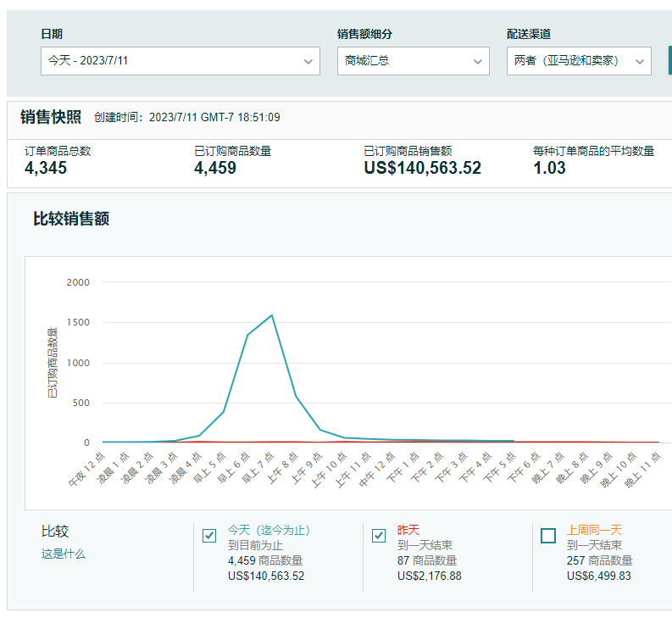The width and height of the screenshot is (672, 618).
Task: Click the 每种订单商品的平均数量 value 1.03
Action: [x=549, y=169]
